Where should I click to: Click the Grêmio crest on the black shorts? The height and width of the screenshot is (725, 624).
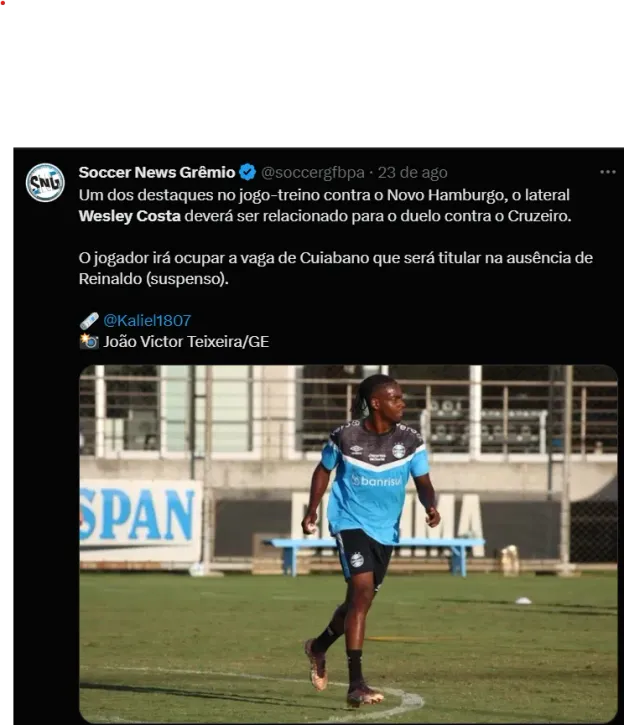[357, 560]
